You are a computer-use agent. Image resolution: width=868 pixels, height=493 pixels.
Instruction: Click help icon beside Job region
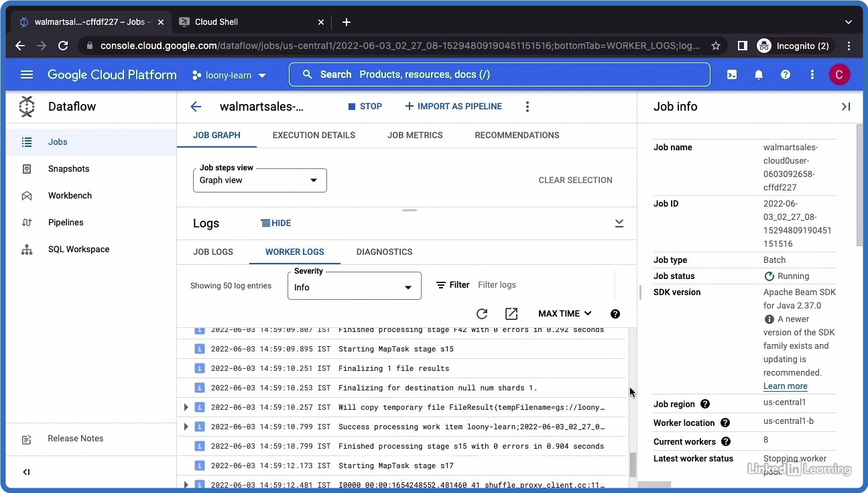tap(705, 404)
